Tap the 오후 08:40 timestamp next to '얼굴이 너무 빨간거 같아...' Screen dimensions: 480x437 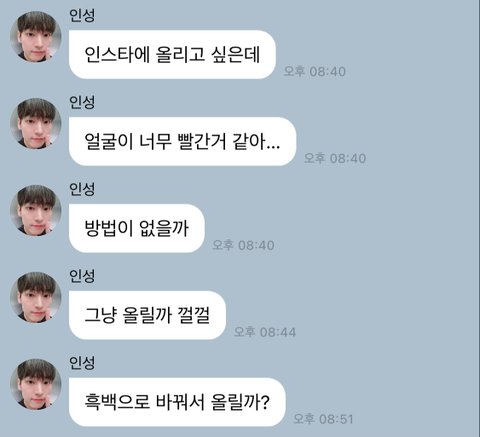335,158
